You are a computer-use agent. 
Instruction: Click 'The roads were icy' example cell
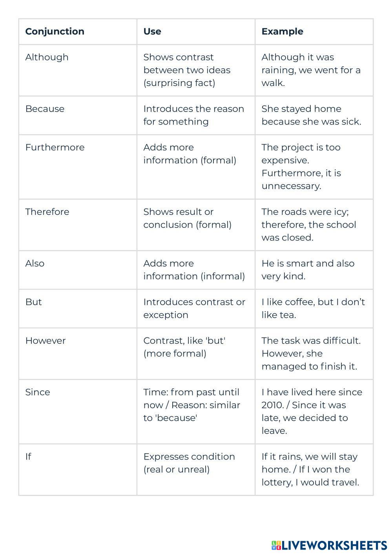pos(309,225)
